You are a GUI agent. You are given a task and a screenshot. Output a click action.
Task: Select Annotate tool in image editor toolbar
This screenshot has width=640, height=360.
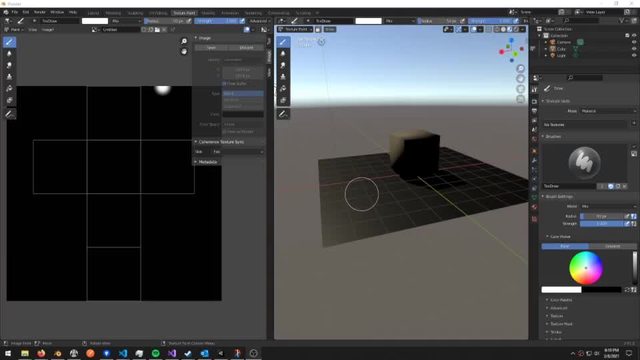(x=9, y=114)
